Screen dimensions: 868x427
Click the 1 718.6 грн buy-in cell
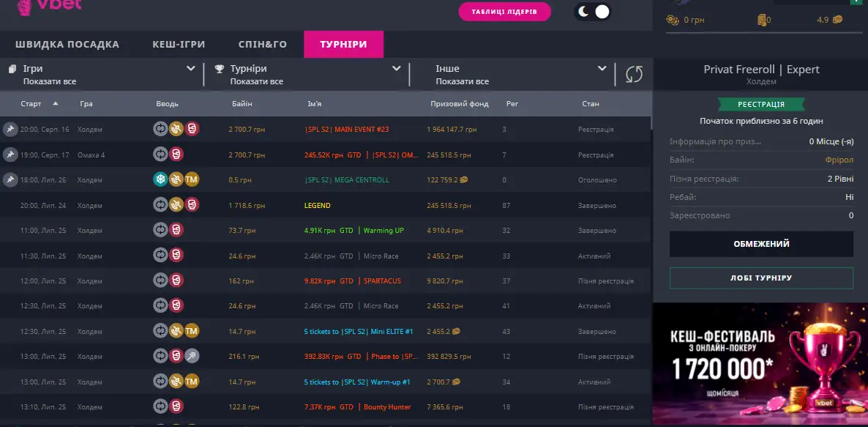coord(247,206)
